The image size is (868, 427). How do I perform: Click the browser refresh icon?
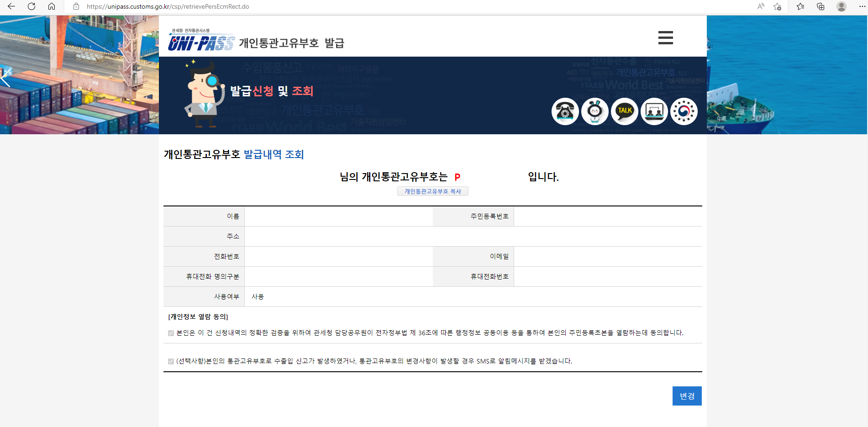(x=31, y=7)
